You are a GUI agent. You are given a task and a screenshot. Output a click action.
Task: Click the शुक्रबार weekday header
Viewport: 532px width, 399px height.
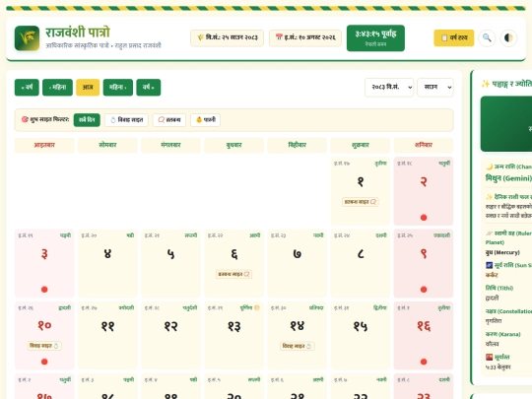coord(361,145)
